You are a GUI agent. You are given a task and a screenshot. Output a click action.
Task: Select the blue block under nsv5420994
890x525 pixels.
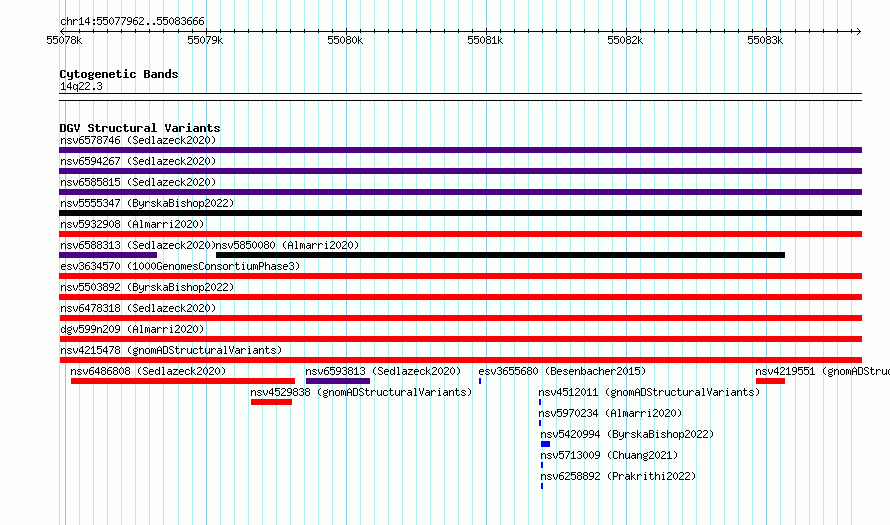tap(545, 444)
